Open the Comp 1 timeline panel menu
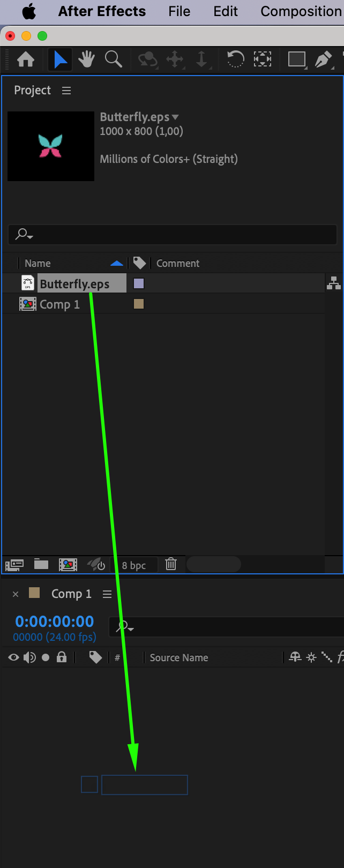The height and width of the screenshot is (868, 344). click(107, 594)
